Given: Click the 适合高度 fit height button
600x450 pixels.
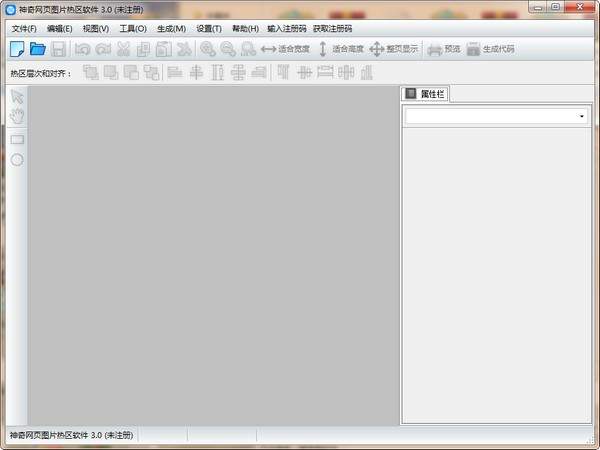Looking at the screenshot, I should pos(341,49).
